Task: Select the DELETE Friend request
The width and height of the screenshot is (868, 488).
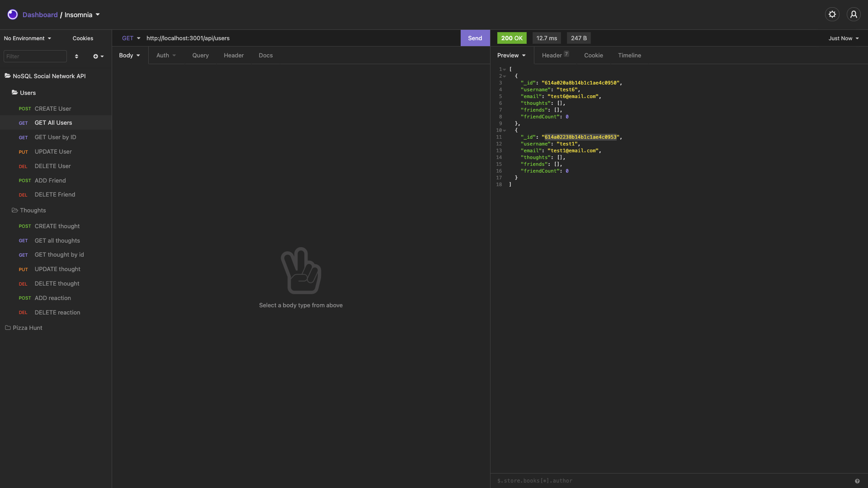Action: click(55, 194)
